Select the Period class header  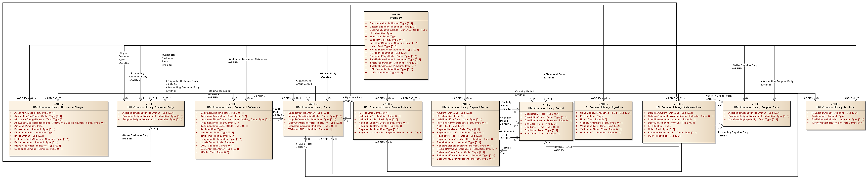click(x=546, y=108)
